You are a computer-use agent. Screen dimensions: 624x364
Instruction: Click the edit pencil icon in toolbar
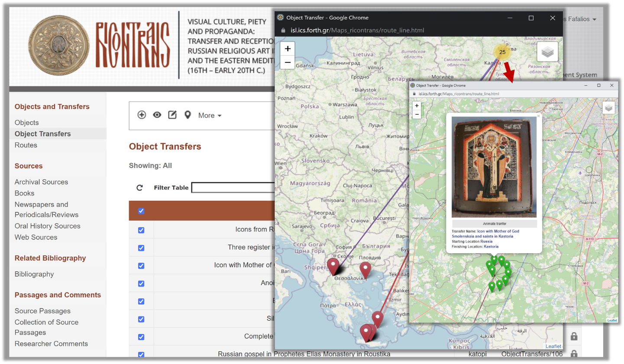172,115
